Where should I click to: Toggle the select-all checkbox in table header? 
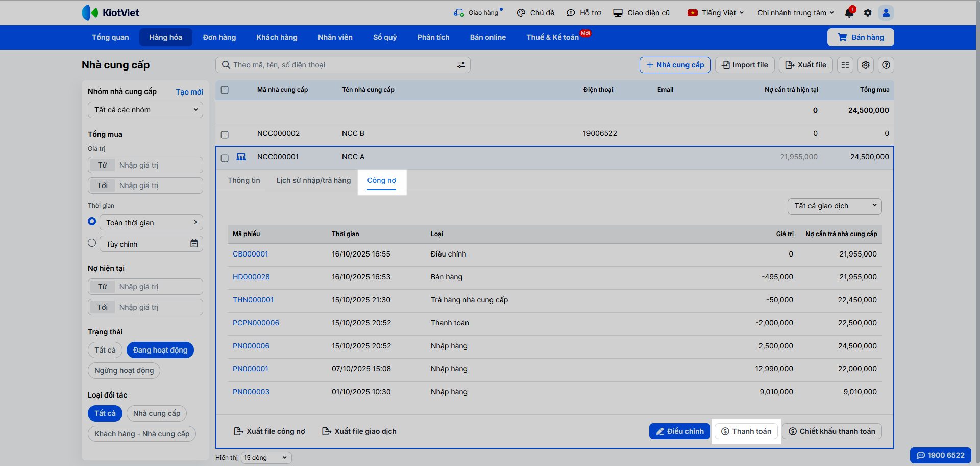coord(225,90)
